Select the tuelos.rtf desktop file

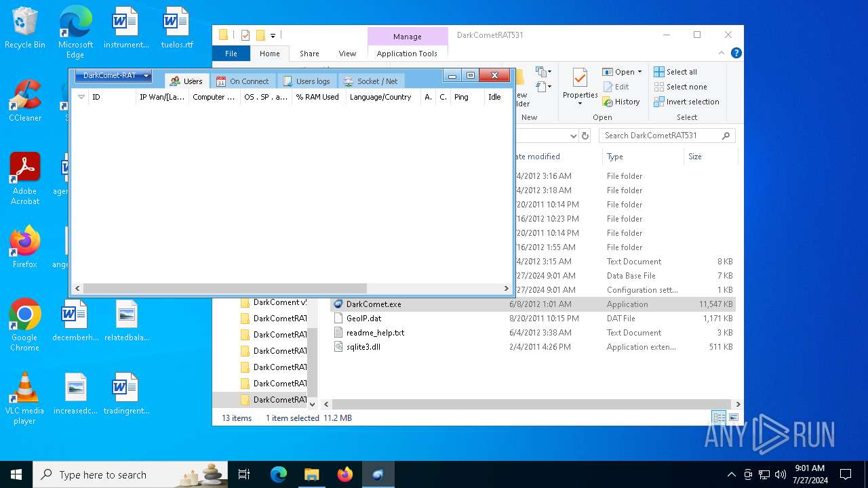pos(177,28)
